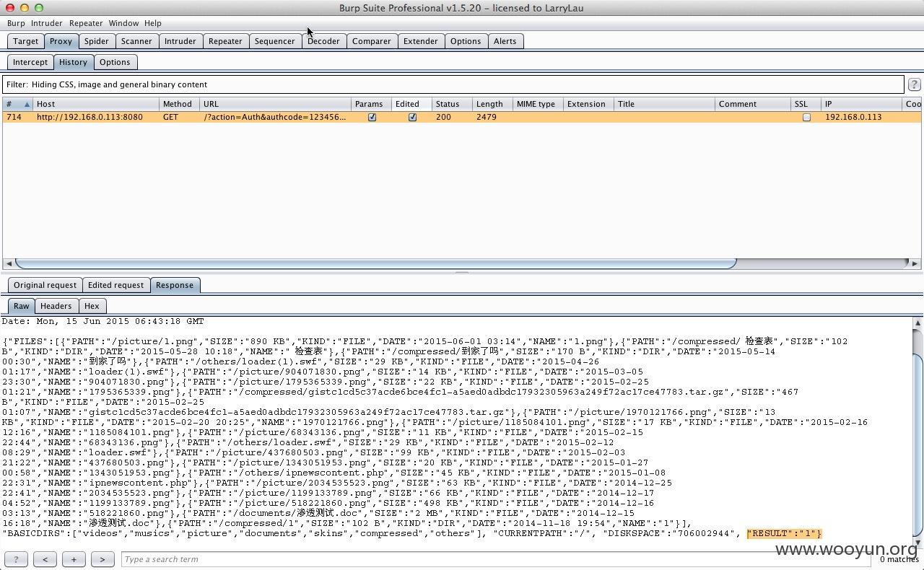Sort history by Length column
The height and width of the screenshot is (570, 924).
(x=493, y=104)
